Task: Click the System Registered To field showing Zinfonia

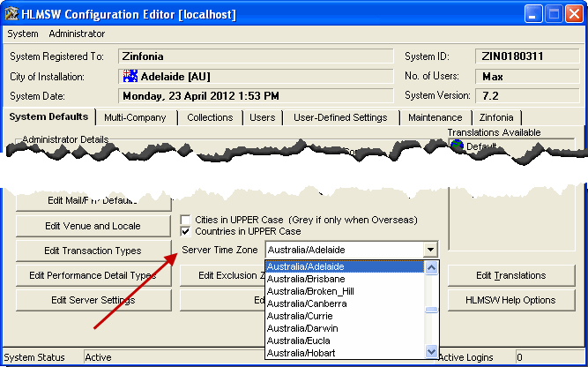Action: click(256, 56)
